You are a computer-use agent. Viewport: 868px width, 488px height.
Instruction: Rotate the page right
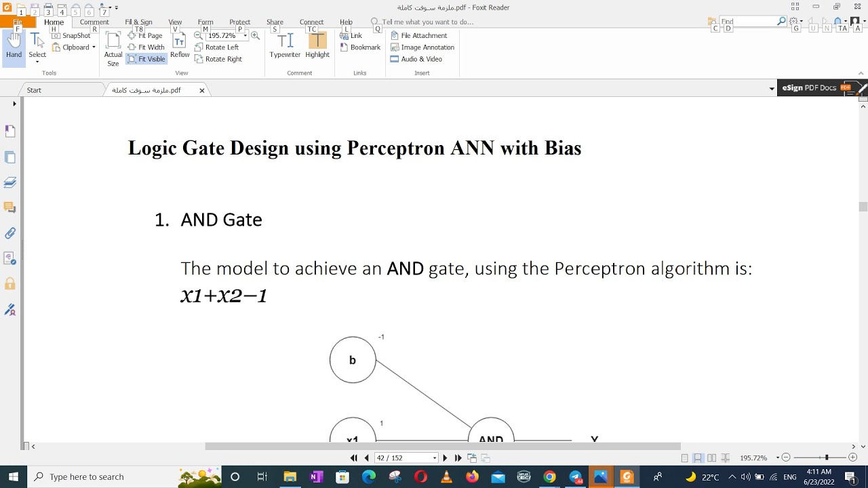[x=218, y=59]
